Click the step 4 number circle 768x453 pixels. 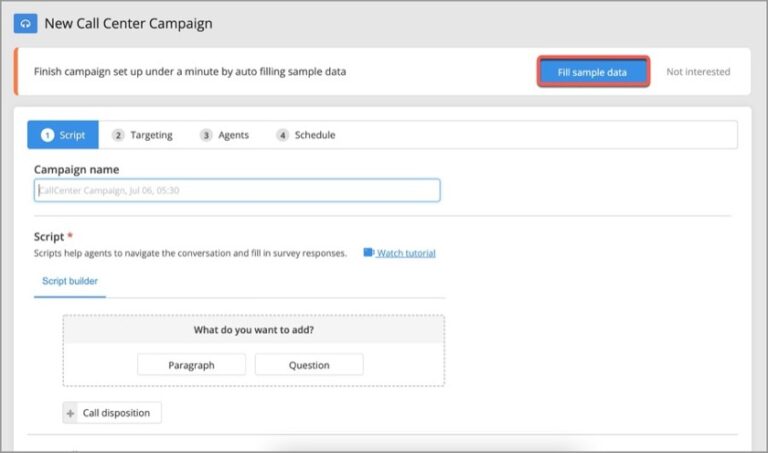pyautogui.click(x=283, y=135)
